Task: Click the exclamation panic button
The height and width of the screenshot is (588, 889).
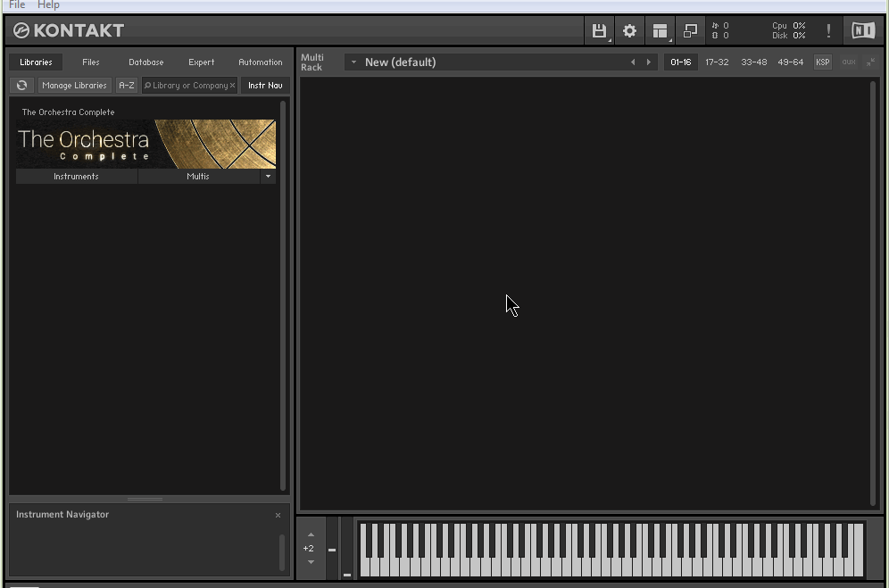Action: coord(828,30)
